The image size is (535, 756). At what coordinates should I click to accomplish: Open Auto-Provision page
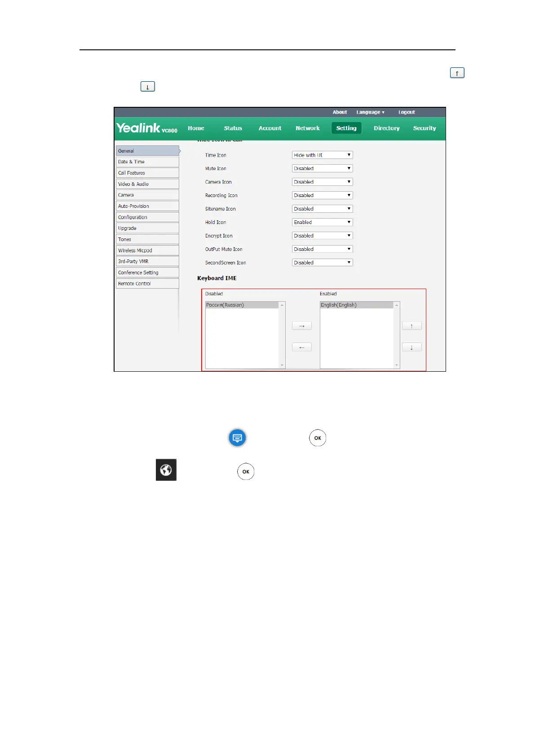[147, 206]
